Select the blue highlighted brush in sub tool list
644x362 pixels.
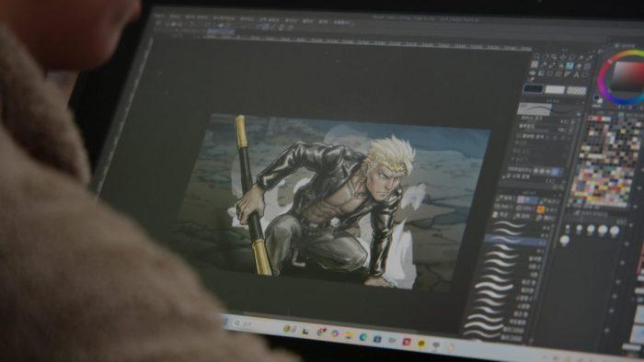(x=514, y=241)
